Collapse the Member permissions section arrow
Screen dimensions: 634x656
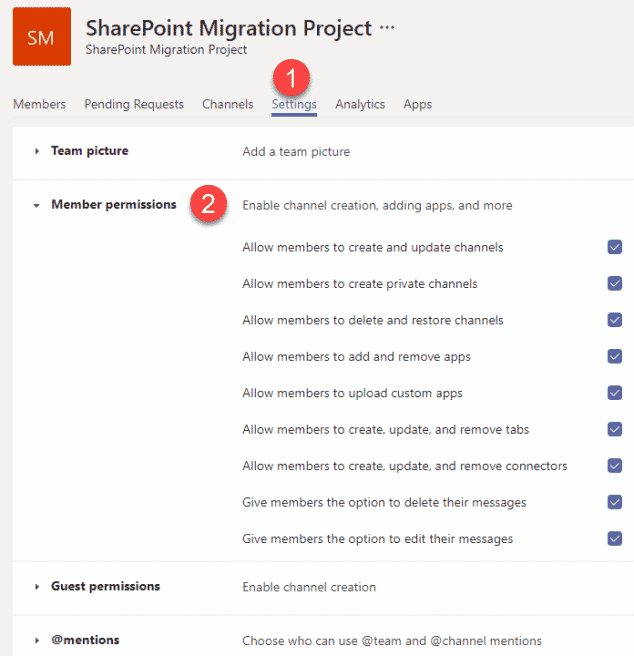click(x=37, y=205)
